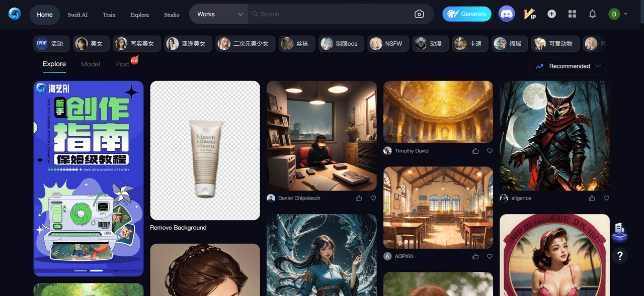The image size is (644, 296).
Task: Switch to the Post tab
Action: (x=122, y=64)
